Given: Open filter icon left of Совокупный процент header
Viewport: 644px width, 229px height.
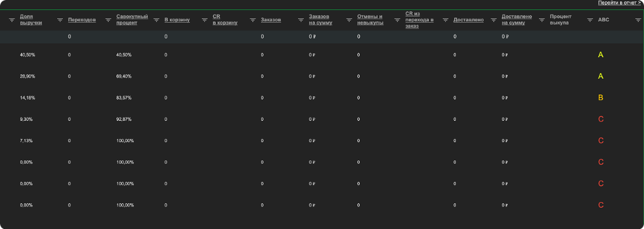Looking at the screenshot, I should (x=108, y=20).
